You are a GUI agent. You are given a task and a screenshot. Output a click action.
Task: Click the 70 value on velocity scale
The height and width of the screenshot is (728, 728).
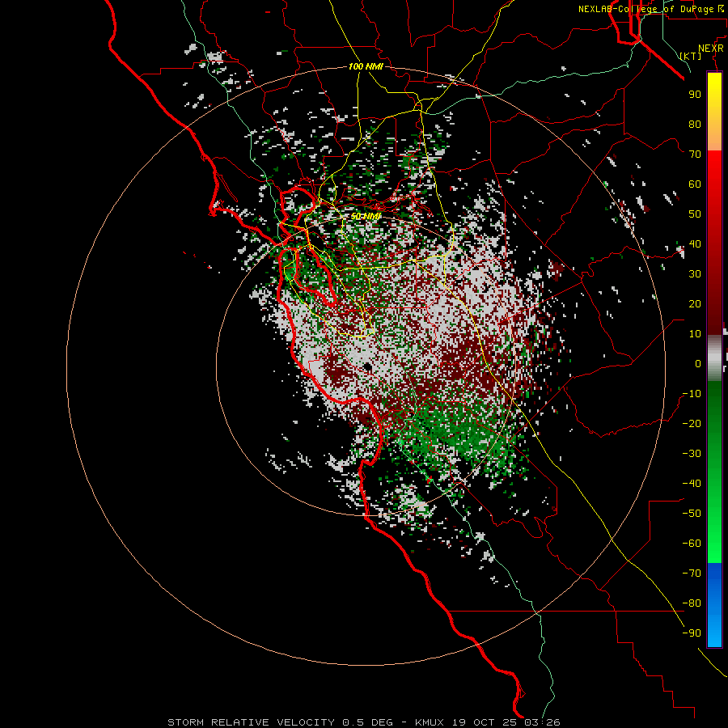click(695, 154)
